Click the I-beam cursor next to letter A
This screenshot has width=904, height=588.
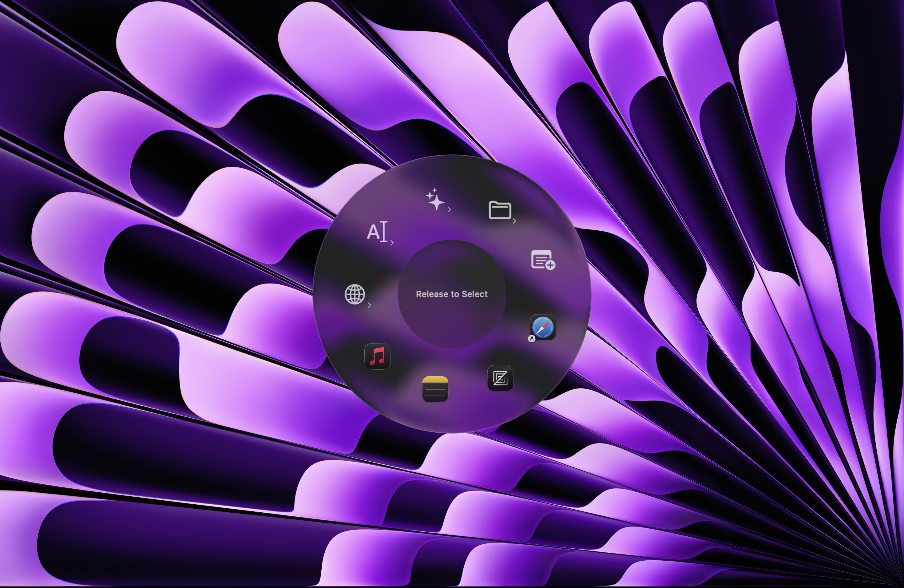pos(384,231)
